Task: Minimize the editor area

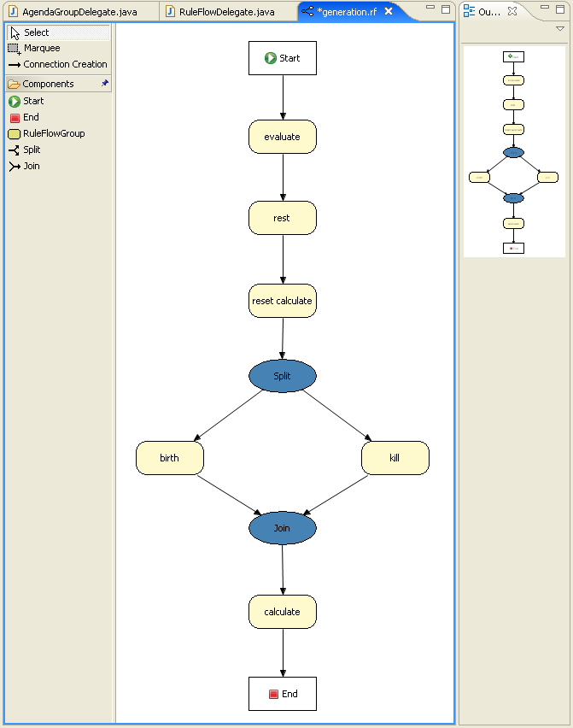Action: [430, 8]
